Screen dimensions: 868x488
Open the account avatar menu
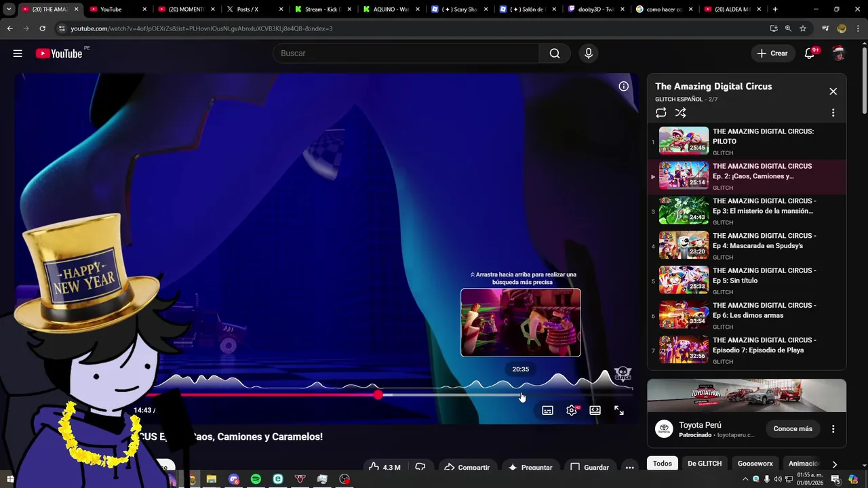[839, 54]
